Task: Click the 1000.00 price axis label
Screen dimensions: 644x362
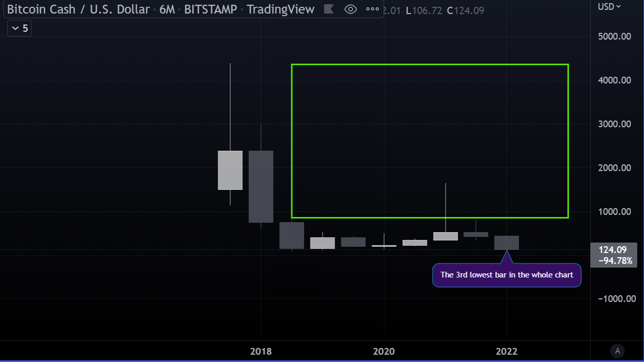Action: (615, 212)
